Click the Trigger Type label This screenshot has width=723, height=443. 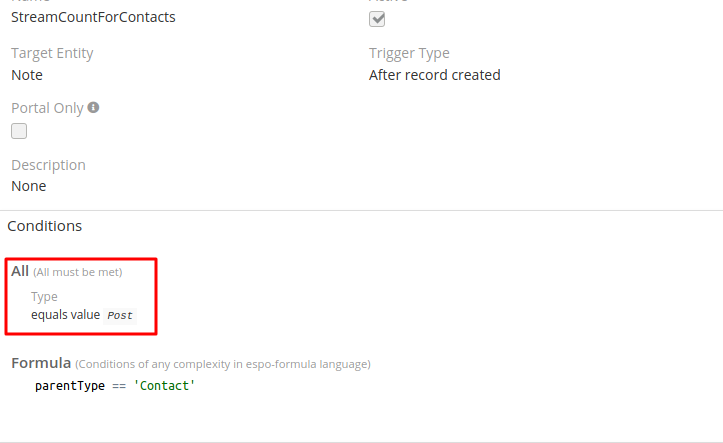tap(409, 53)
